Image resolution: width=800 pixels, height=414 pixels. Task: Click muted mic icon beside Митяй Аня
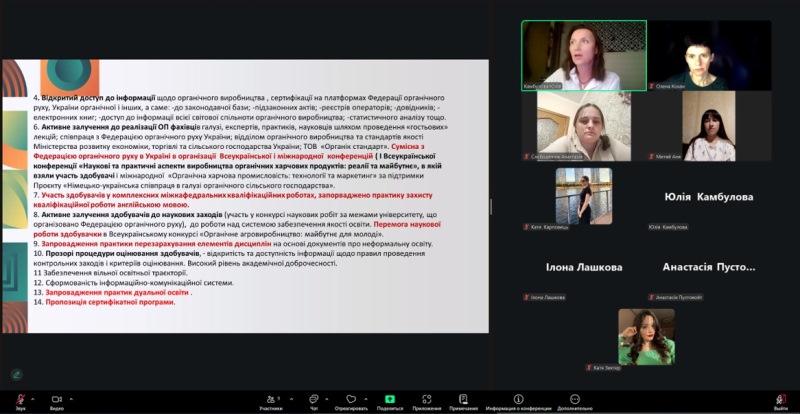tap(652, 157)
